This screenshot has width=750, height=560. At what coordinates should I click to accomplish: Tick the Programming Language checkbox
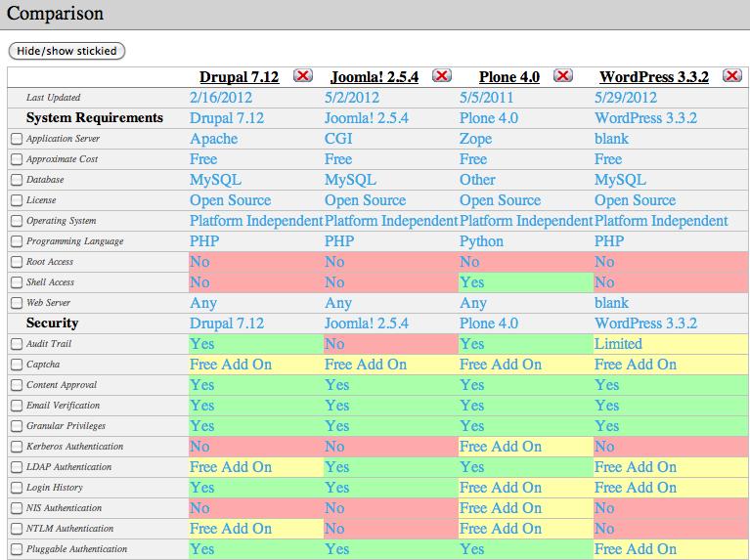tap(17, 241)
